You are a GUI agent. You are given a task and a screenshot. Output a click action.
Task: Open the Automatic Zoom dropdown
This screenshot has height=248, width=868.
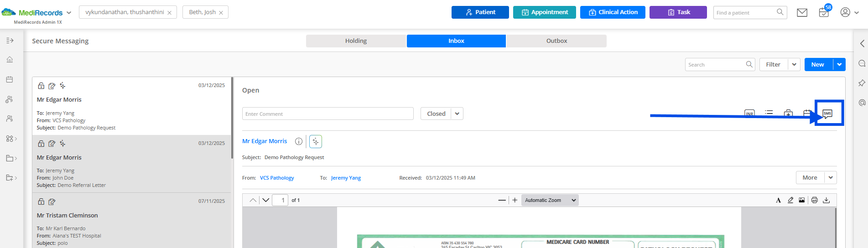[550, 200]
